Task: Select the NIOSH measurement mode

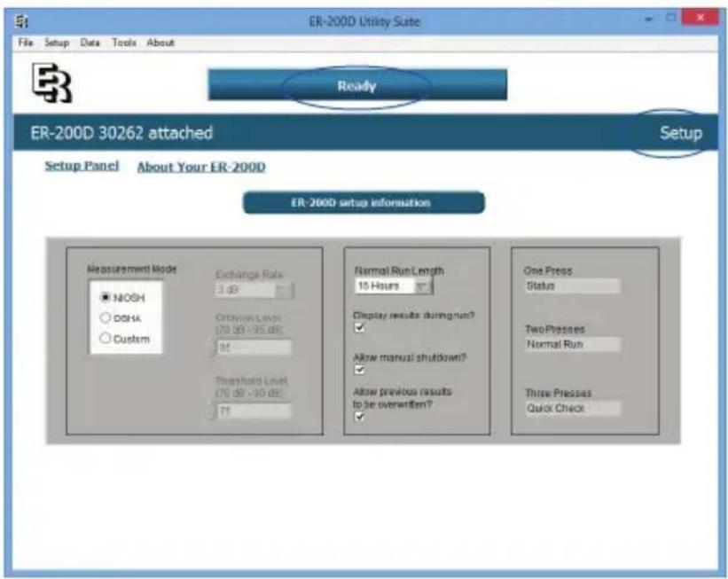Action: [x=106, y=297]
